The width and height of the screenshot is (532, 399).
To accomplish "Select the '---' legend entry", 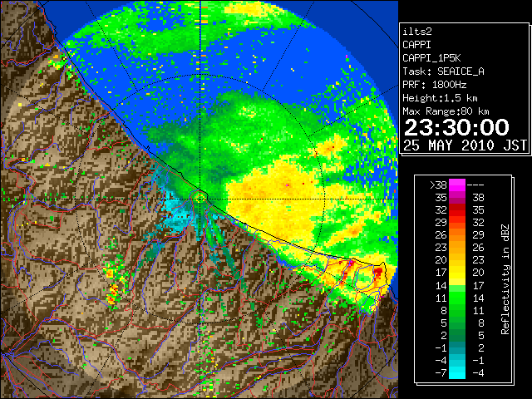I will 475,185.
